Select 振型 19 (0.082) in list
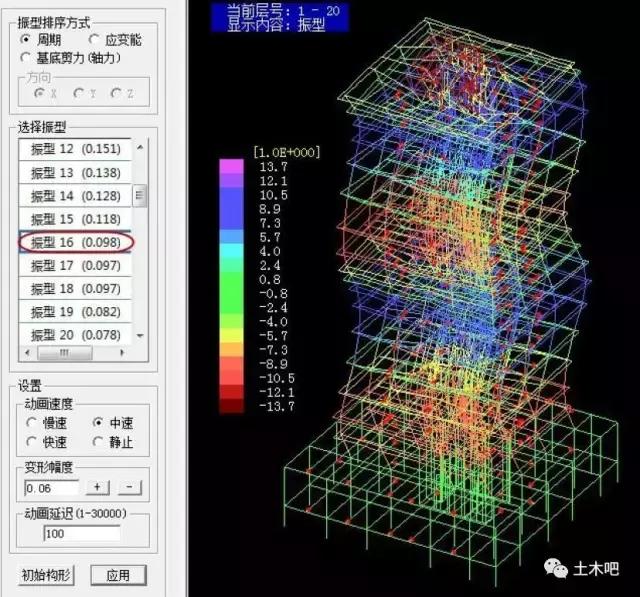 pyautogui.click(x=75, y=312)
